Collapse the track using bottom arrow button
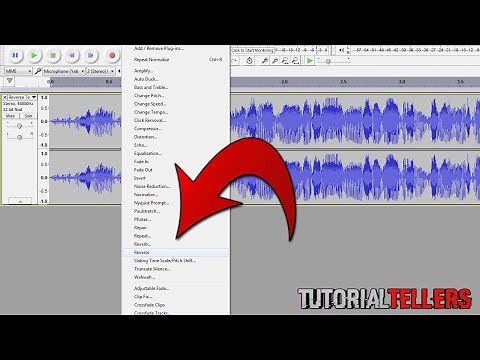The height and width of the screenshot is (360, 480). coord(20,201)
